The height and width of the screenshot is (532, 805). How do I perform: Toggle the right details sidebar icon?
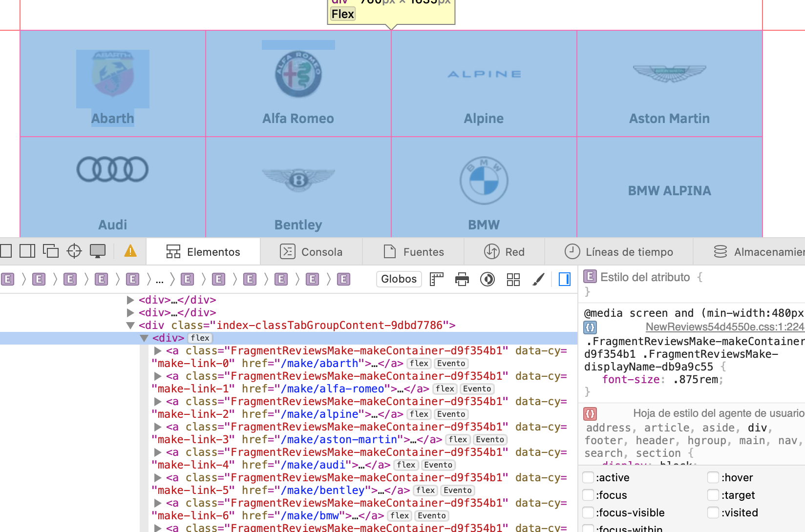(564, 279)
